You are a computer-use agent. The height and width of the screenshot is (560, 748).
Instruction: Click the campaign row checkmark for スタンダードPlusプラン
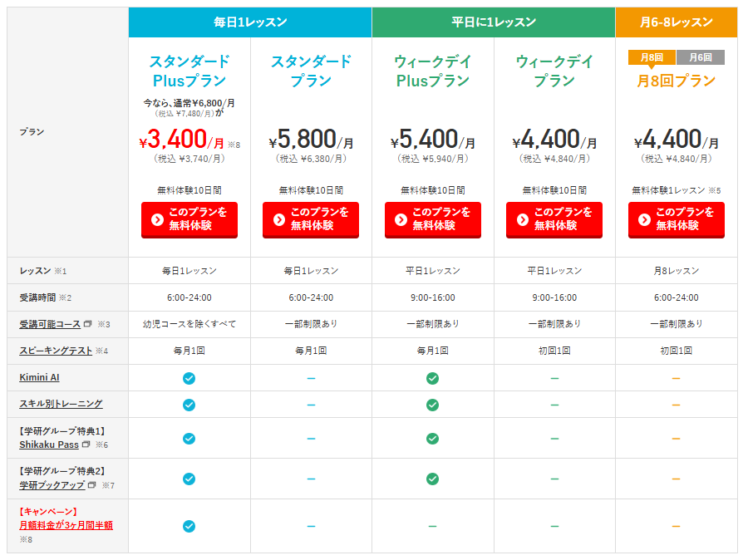coord(189,526)
